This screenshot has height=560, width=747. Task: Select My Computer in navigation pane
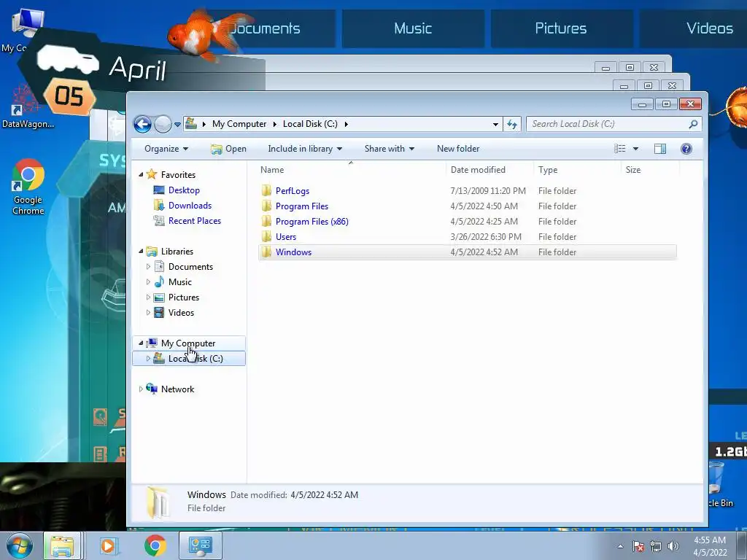point(188,343)
